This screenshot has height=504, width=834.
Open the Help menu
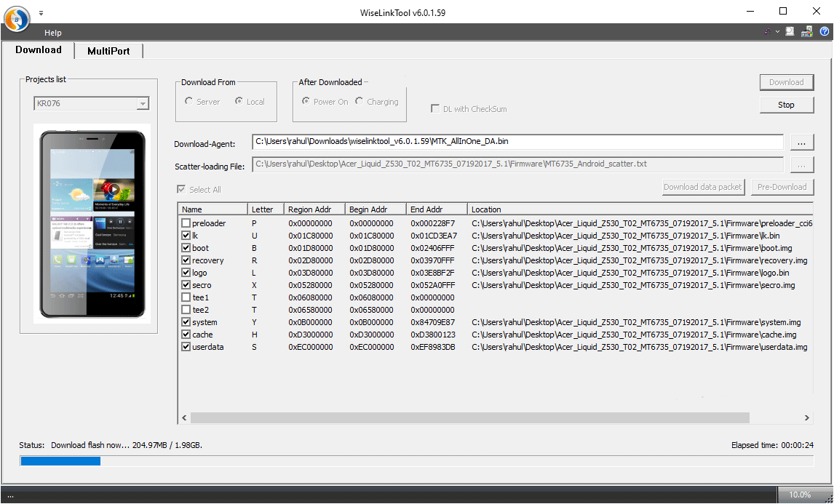pyautogui.click(x=52, y=33)
